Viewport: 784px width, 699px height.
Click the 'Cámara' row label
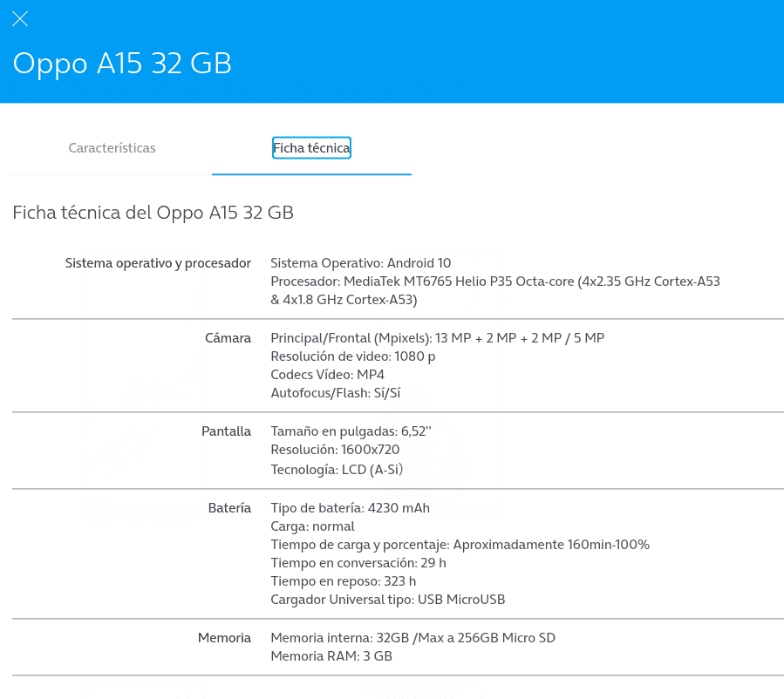tap(228, 338)
